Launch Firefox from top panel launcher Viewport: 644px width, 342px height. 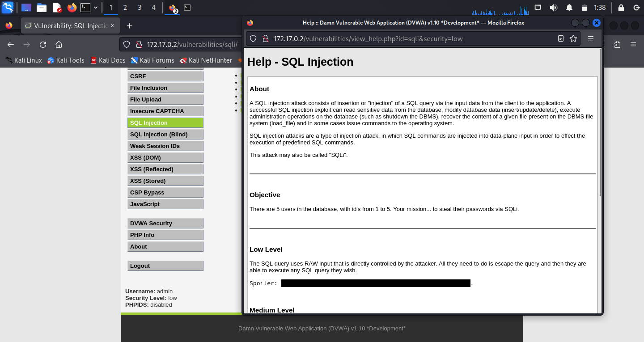[x=72, y=8]
